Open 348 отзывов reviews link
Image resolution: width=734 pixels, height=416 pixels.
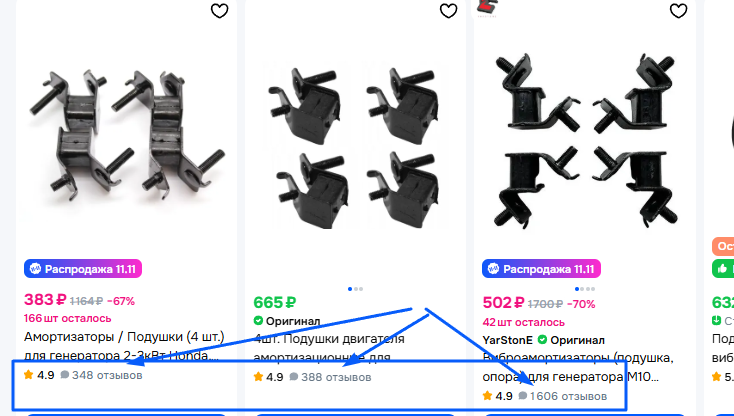pos(107,375)
